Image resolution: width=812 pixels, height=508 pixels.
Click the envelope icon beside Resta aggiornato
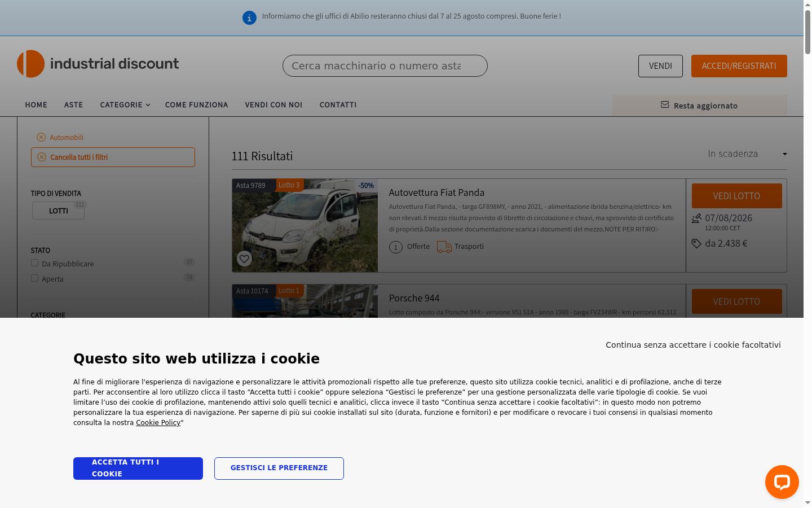(665, 105)
